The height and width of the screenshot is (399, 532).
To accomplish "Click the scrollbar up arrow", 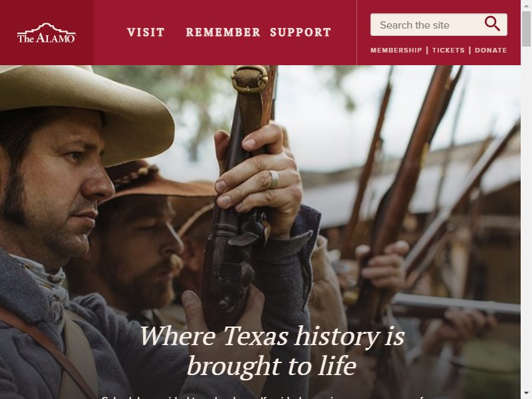I will [526, 5].
